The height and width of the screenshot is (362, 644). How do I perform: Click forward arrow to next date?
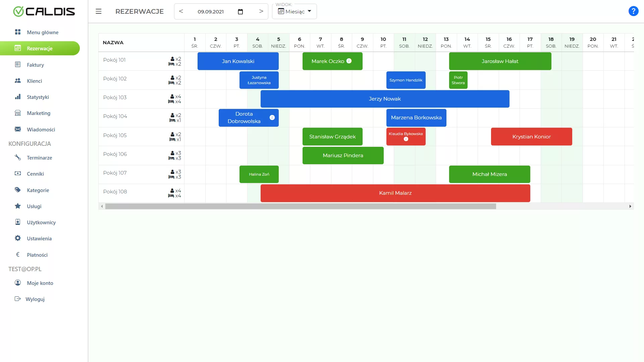pyautogui.click(x=261, y=11)
